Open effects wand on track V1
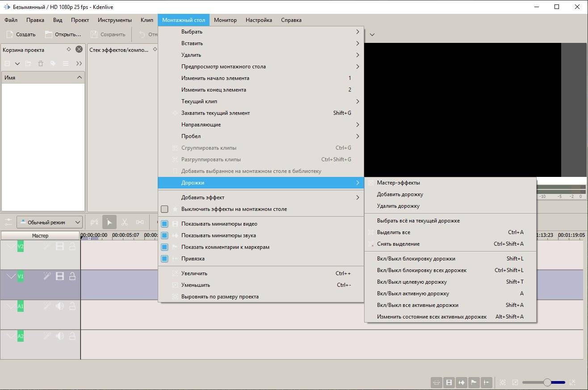 click(x=47, y=277)
